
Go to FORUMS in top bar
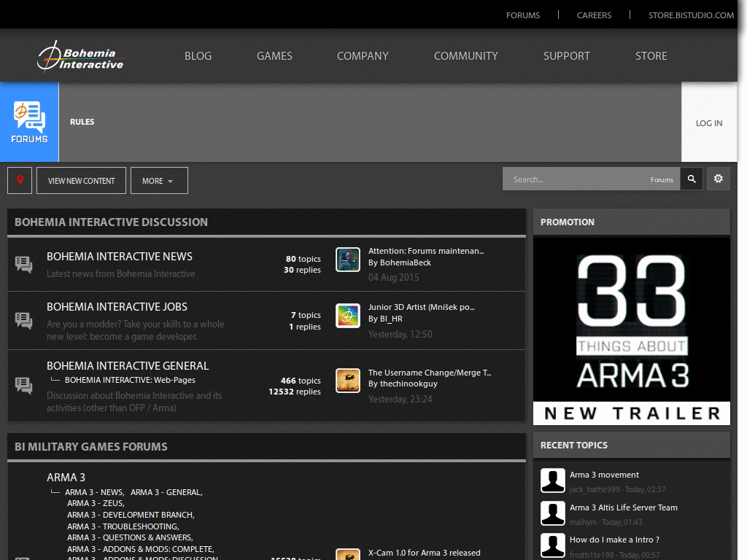click(x=523, y=15)
